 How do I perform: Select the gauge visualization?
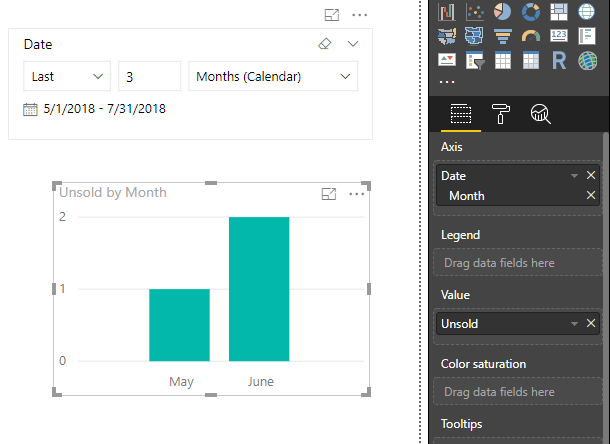pyautogui.click(x=531, y=36)
